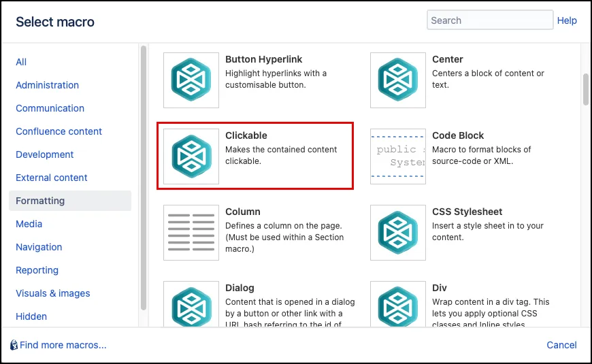Viewport: 592px width, 364px height.
Task: Open the Hidden category
Action: tap(31, 316)
